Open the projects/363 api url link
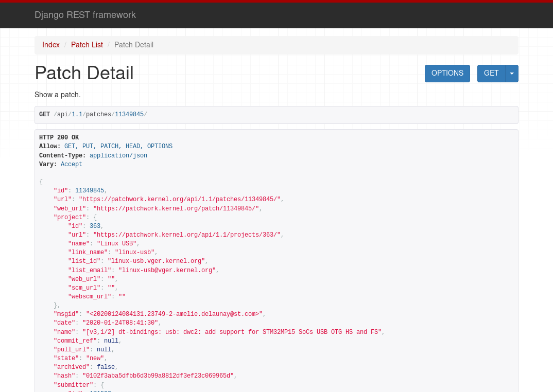Viewport: 553px width, 392px height. (187, 235)
